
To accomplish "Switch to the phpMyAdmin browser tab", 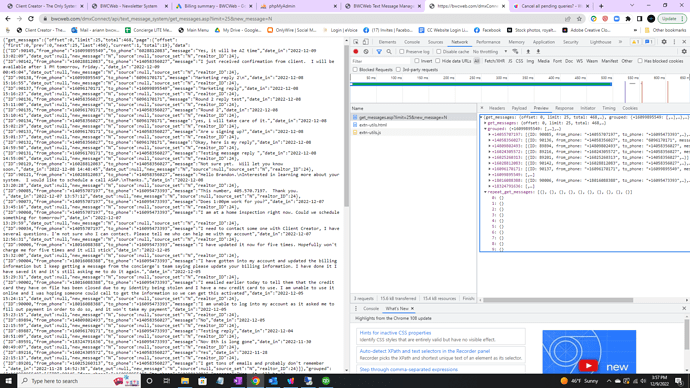I will click(x=297, y=6).
